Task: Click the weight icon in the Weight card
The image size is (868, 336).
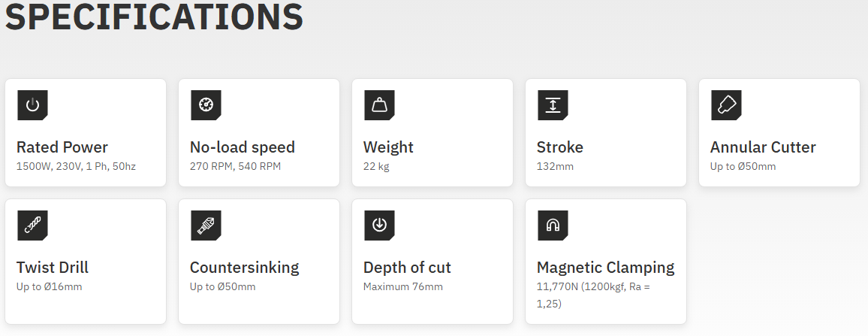Action: [x=379, y=105]
